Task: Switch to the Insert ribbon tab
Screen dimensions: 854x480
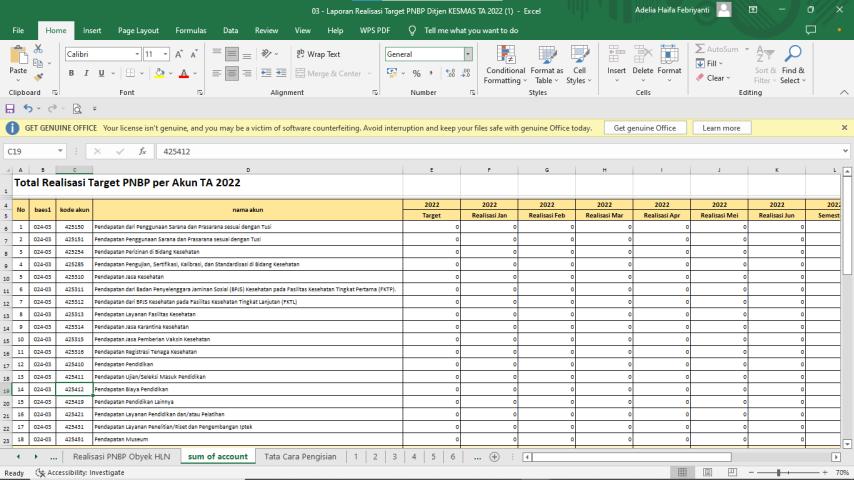Action: pos(92,31)
